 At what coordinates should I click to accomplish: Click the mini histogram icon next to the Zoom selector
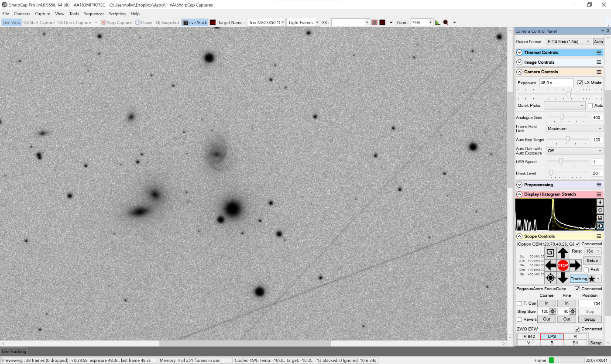pyautogui.click(x=438, y=22)
